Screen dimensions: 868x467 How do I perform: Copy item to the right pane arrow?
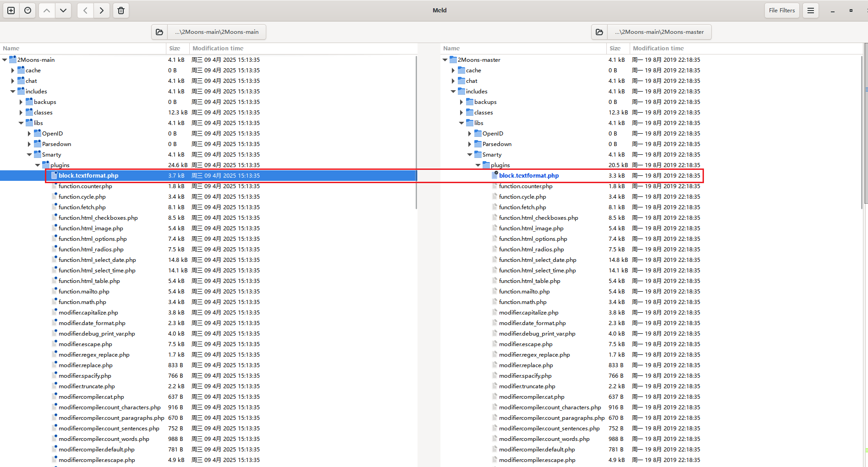tap(102, 11)
